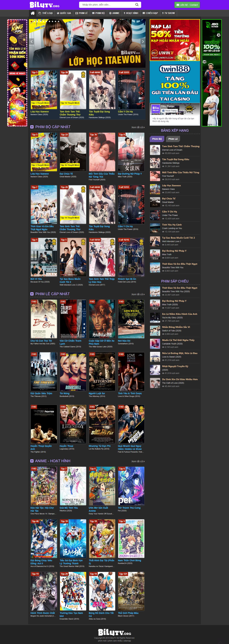The height and width of the screenshot is (644, 229).
Task: Open Pet anime poster
Action: [131, 486]
